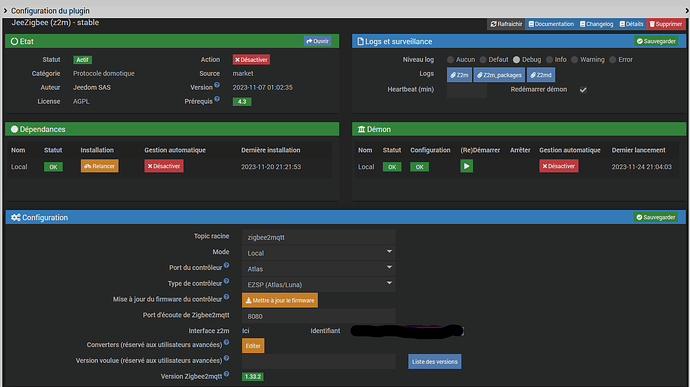Open the Z2m log file

click(x=459, y=75)
